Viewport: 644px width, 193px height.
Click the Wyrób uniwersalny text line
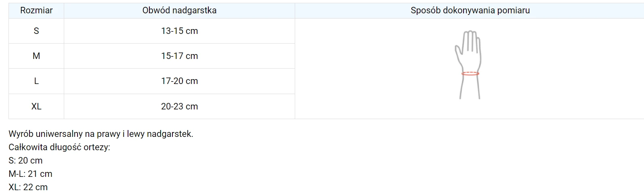click(101, 134)
